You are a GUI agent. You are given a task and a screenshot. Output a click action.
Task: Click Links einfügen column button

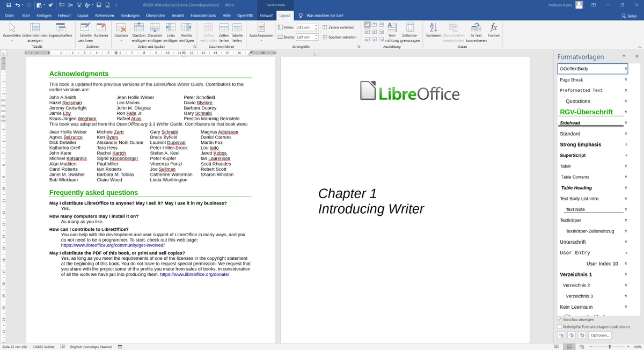click(171, 32)
